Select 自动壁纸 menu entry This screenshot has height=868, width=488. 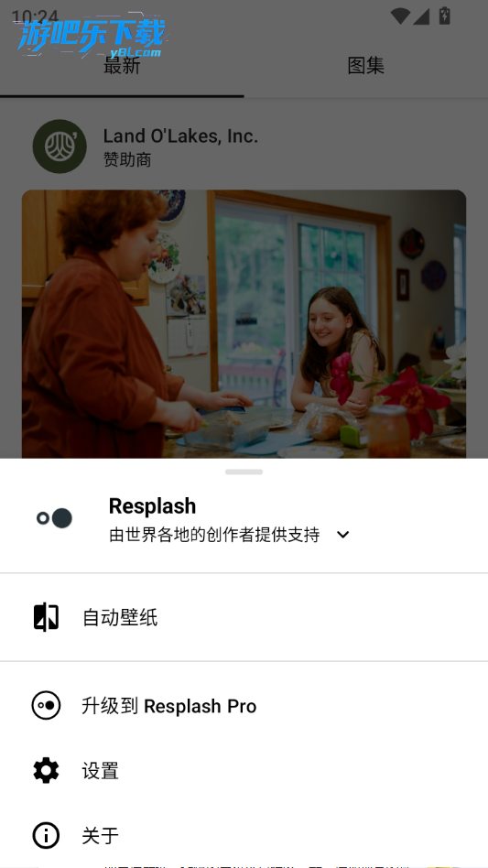[x=244, y=617]
